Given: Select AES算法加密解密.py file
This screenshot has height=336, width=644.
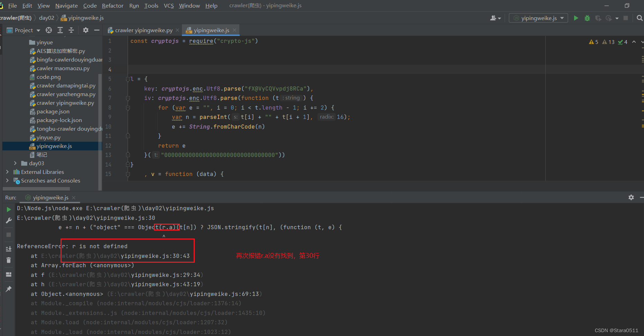Looking at the screenshot, I should [57, 51].
